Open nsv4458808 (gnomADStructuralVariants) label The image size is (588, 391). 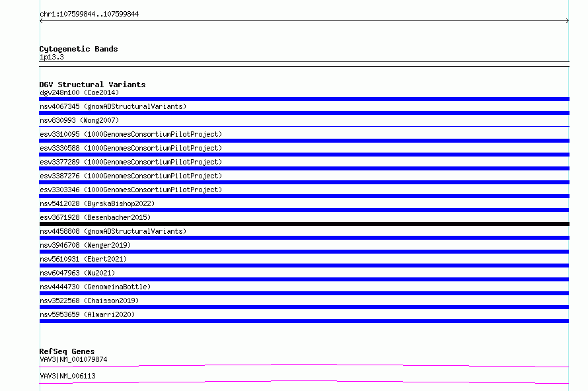click(113, 231)
